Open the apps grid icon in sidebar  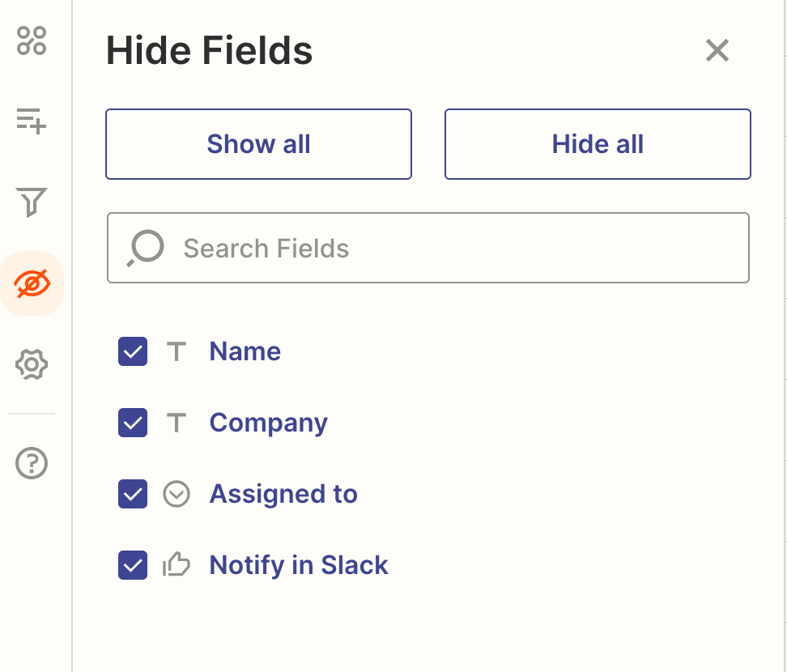coord(32,40)
